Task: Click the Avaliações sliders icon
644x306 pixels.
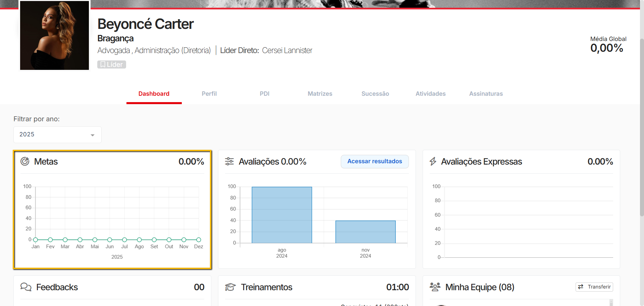Action: pyautogui.click(x=229, y=162)
